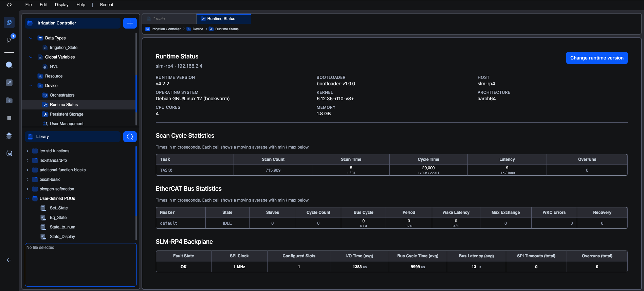This screenshot has height=291, width=644.
Task: Click the Change runtime version button
Action: tap(597, 58)
